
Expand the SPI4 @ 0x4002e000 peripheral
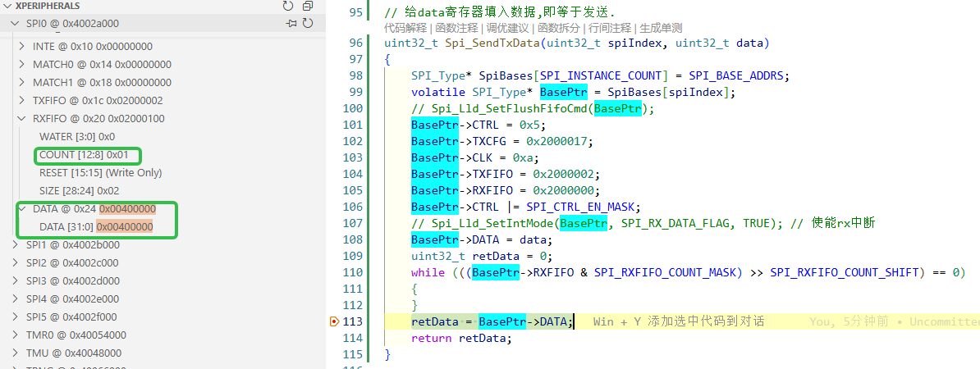16,299
